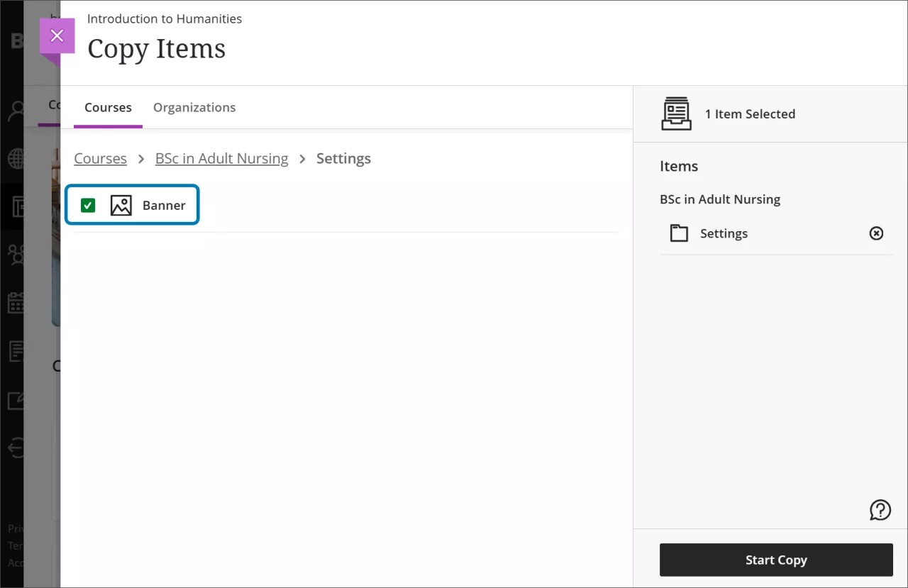Remove Settings from selected items
Viewport: 908px width, 588px height.
click(x=876, y=233)
